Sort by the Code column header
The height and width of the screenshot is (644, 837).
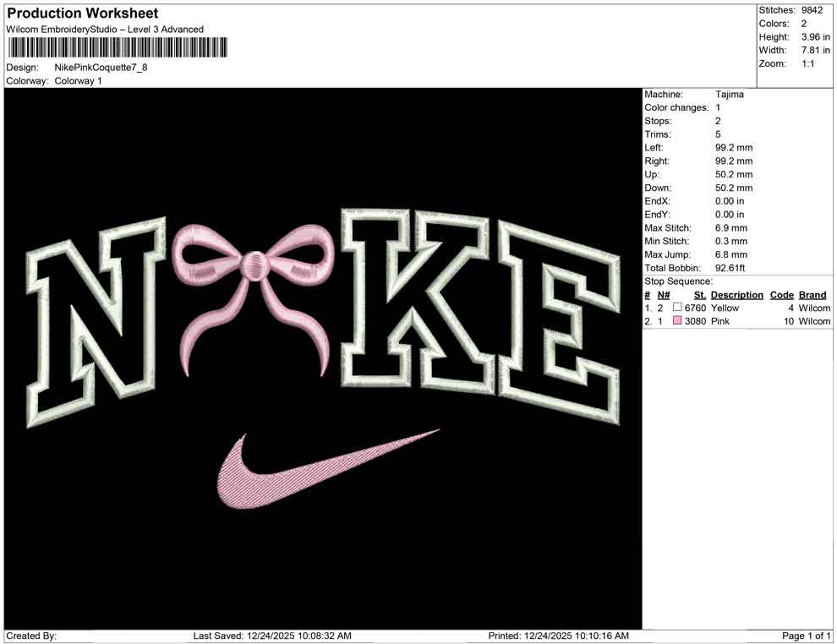pos(782,294)
